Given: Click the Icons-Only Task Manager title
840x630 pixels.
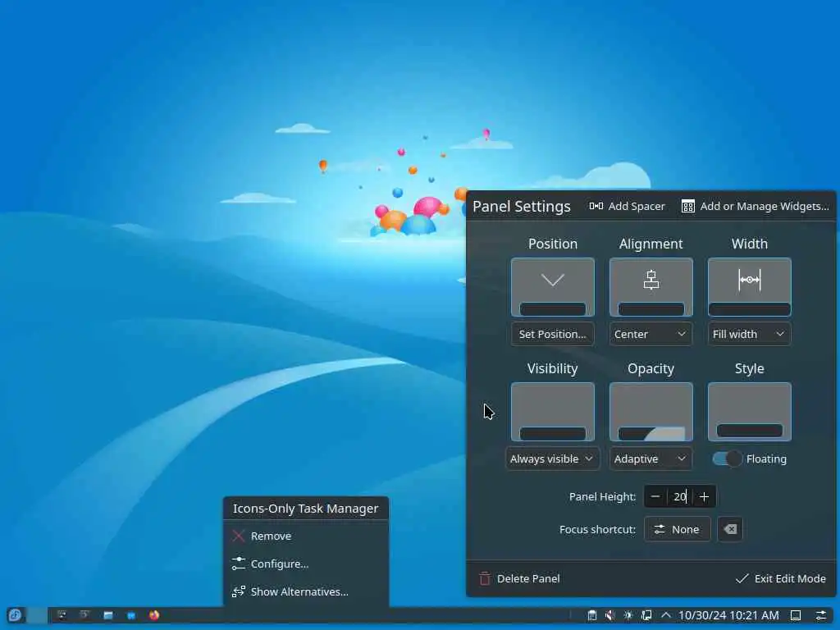Looking at the screenshot, I should pos(305,509).
